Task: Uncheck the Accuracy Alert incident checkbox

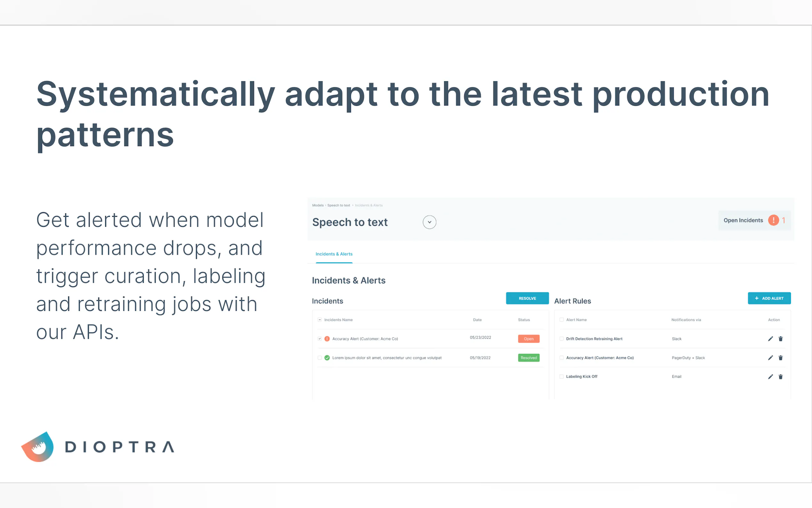Action: (320, 339)
